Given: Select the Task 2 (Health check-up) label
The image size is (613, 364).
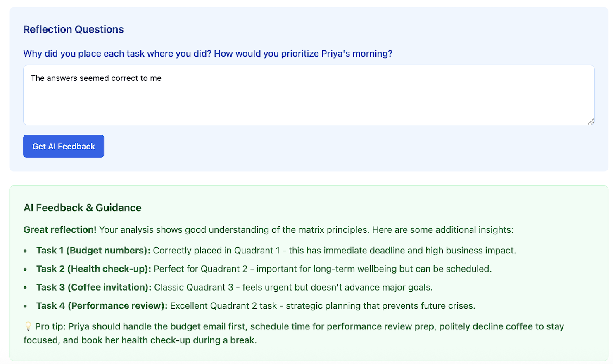Looking at the screenshot, I should pyautogui.click(x=94, y=269).
